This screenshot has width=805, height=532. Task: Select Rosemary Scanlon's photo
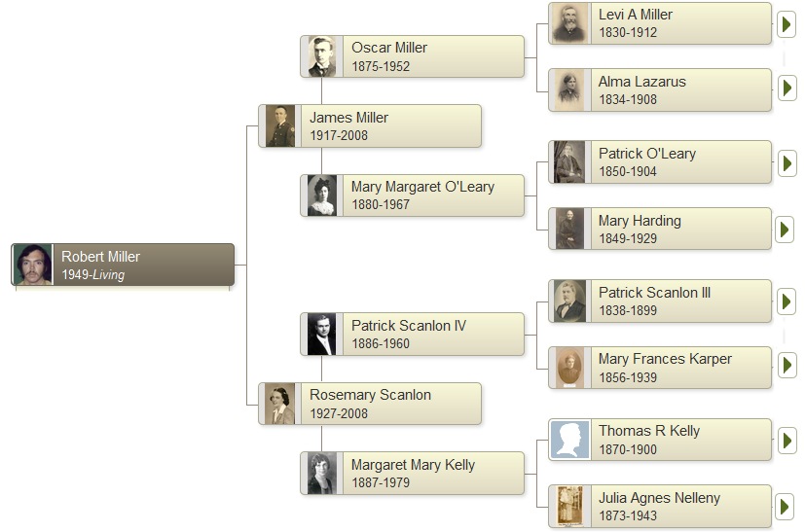(x=280, y=404)
